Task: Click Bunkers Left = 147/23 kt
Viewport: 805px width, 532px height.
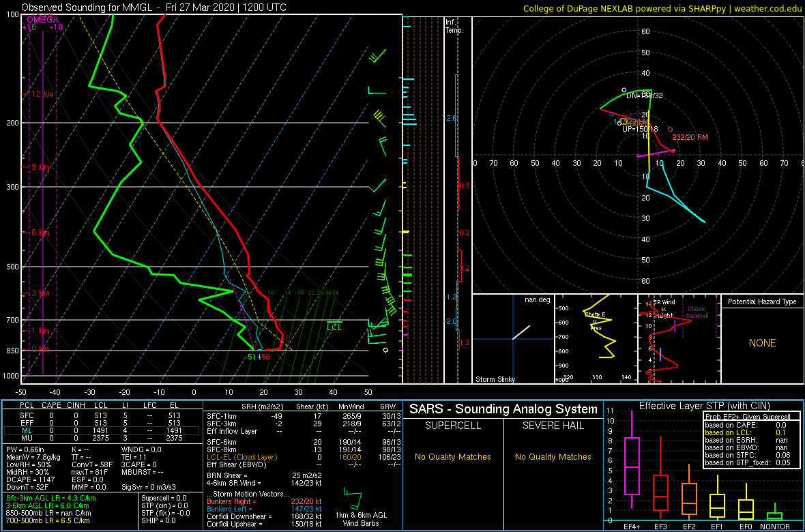Action: [x=264, y=509]
